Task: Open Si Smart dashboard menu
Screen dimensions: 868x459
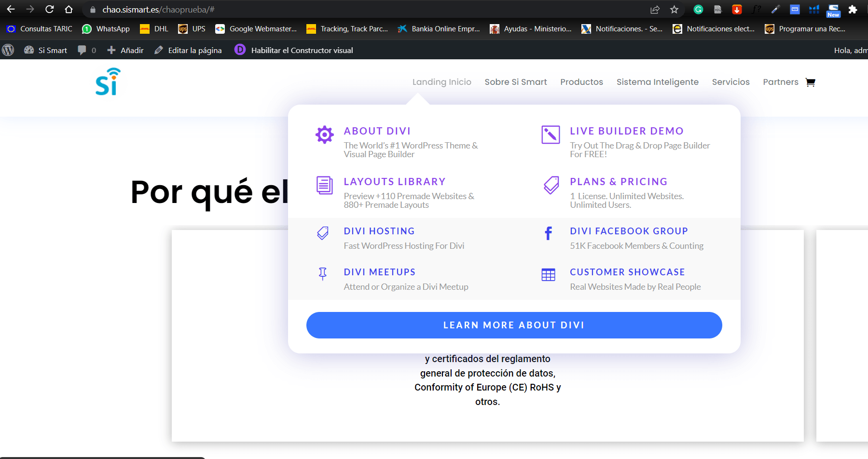Action: (45, 50)
